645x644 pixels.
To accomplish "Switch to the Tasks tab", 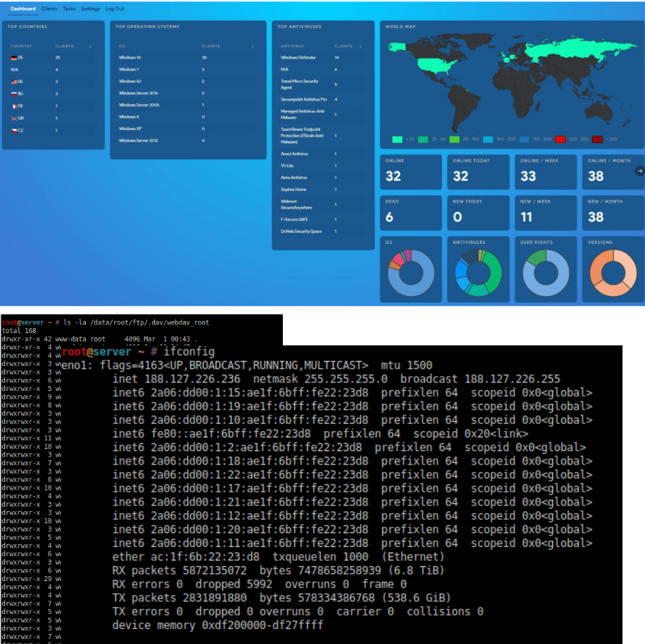I will (69, 9).
